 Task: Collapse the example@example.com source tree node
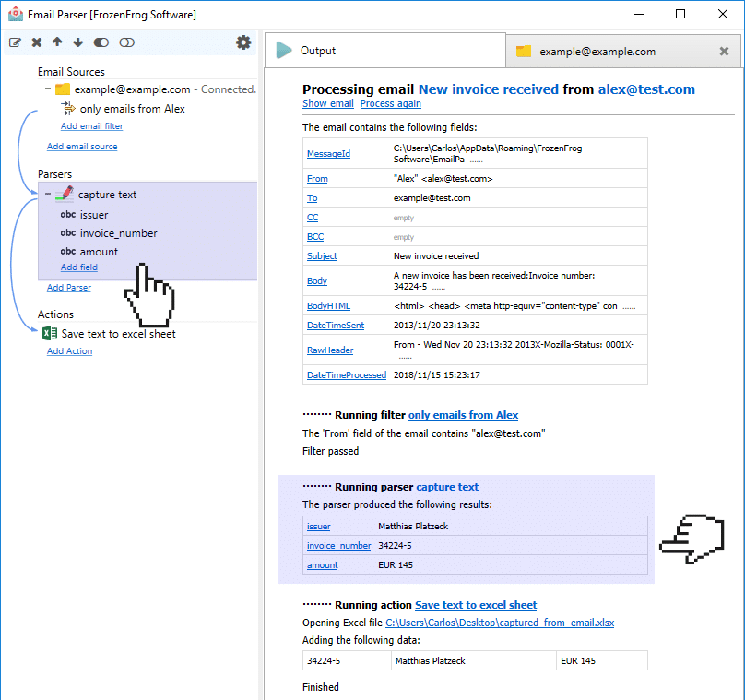click(x=48, y=89)
